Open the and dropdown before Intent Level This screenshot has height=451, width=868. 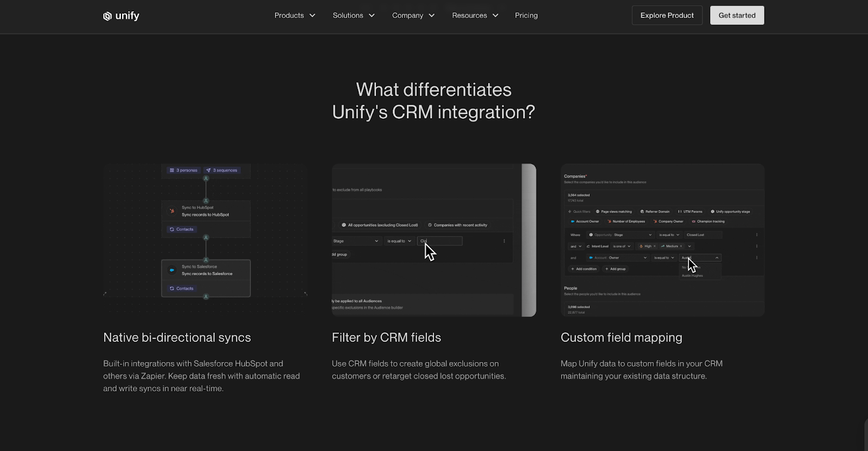point(576,246)
